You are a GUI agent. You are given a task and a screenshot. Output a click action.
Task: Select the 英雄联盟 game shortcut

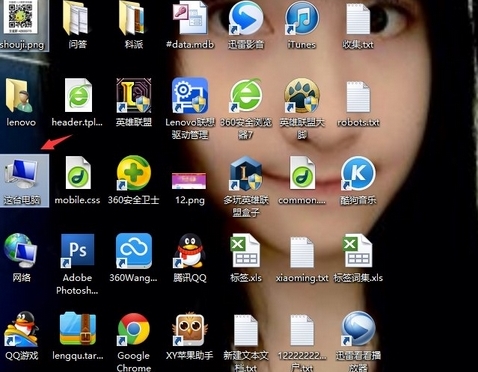pos(134,95)
